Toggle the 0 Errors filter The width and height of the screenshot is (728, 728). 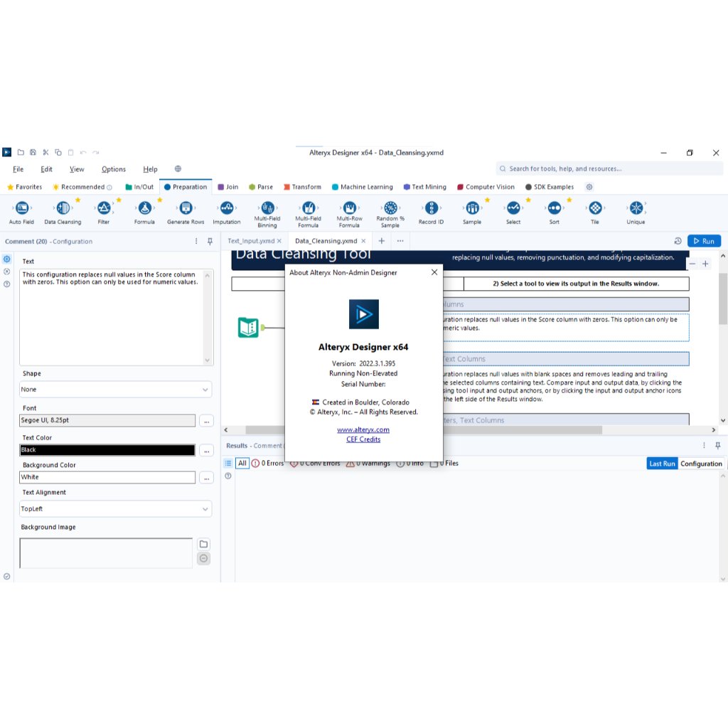click(x=267, y=464)
